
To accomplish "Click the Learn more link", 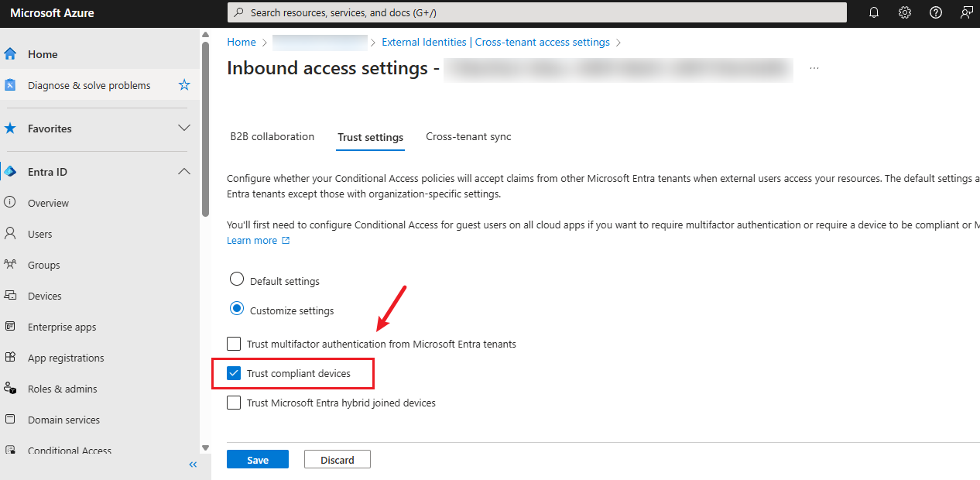I will (x=252, y=241).
